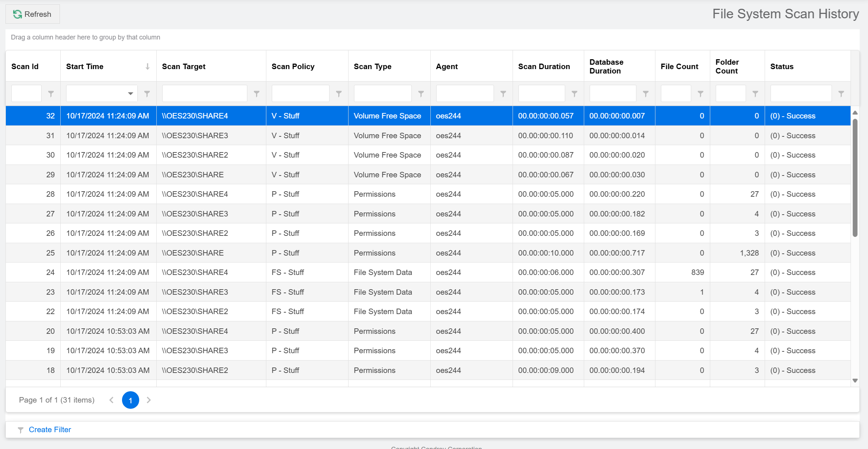The image size is (868, 449).
Task: Open the Status column filter icon
Action: (x=841, y=94)
